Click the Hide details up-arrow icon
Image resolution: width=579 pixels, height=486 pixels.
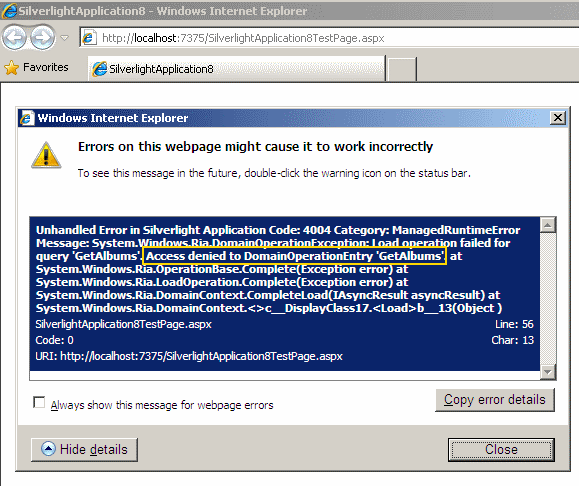(48, 449)
